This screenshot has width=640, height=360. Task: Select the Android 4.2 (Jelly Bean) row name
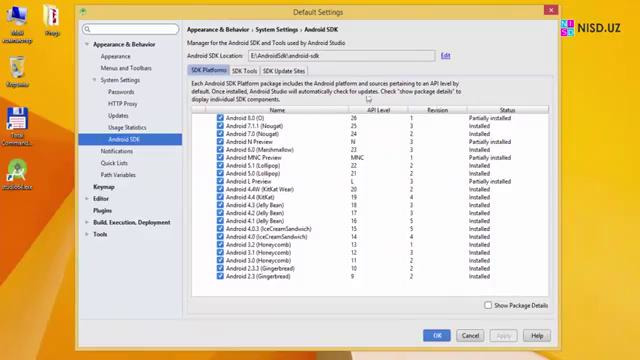[255, 213]
